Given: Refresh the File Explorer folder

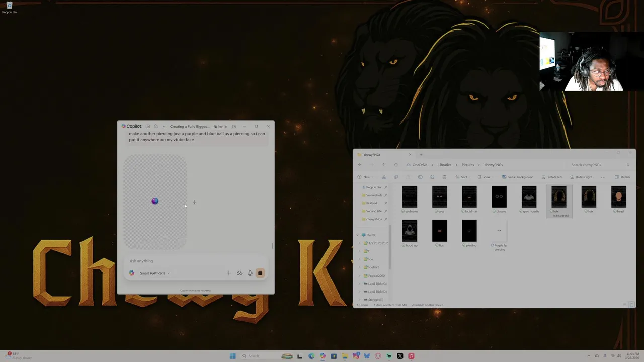Looking at the screenshot, I should pos(396,165).
